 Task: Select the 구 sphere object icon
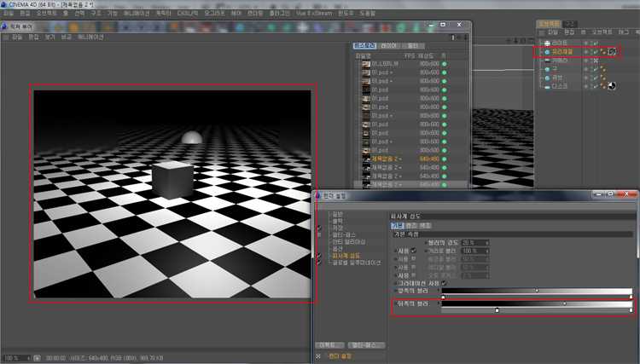[x=547, y=69]
